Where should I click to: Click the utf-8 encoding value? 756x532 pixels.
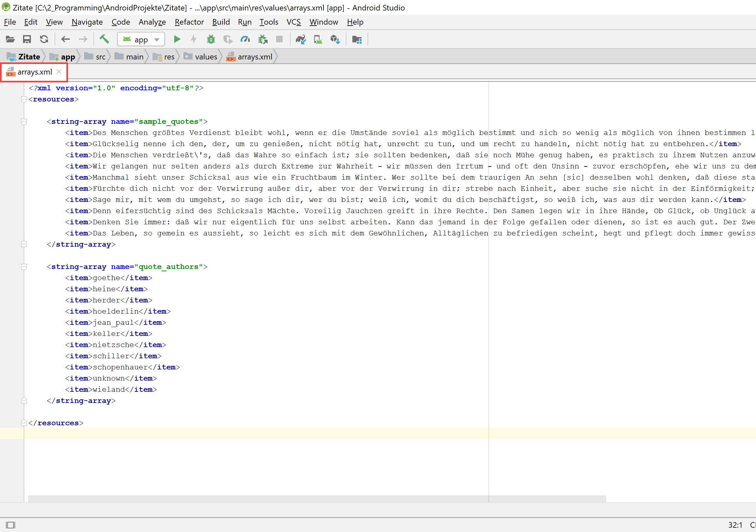tap(178, 88)
